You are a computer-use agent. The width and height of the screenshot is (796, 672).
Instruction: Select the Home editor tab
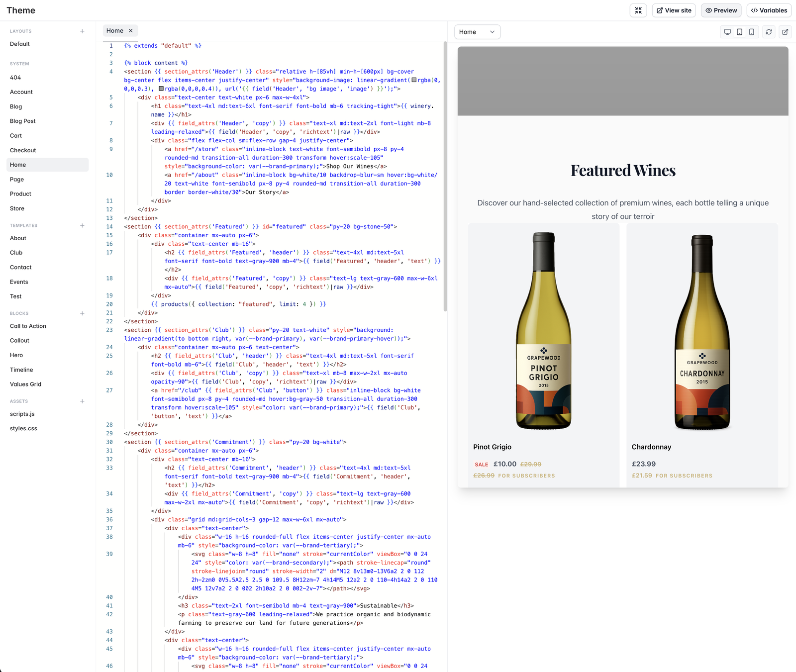115,31
